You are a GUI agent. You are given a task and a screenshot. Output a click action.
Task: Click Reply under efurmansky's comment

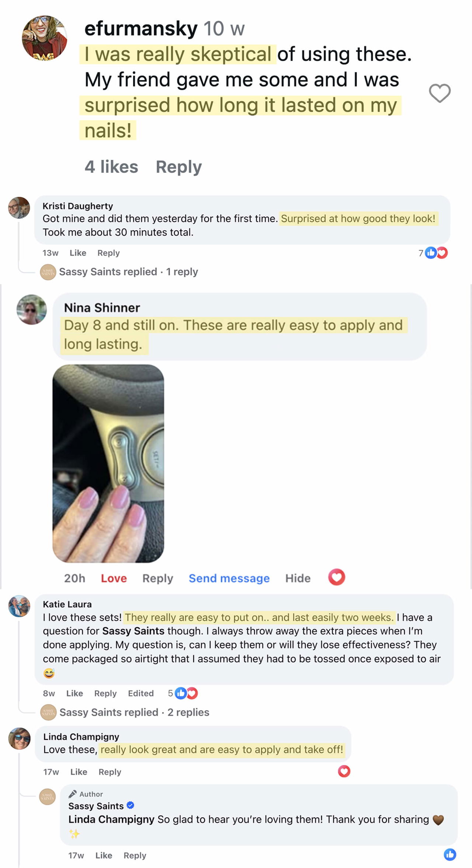pos(178,167)
